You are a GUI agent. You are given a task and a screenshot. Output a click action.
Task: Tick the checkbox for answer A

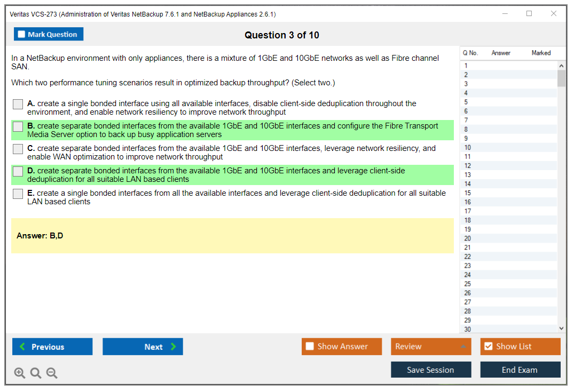pyautogui.click(x=18, y=104)
